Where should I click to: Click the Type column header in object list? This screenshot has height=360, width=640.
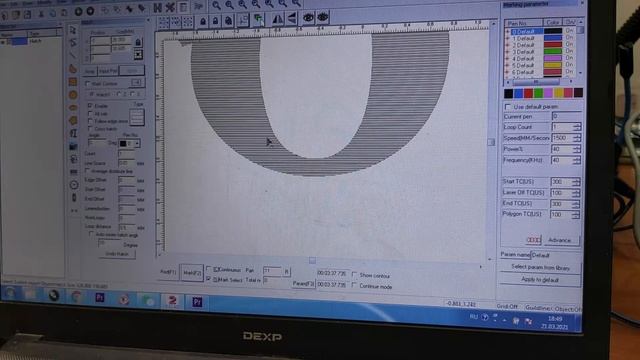coord(43,33)
